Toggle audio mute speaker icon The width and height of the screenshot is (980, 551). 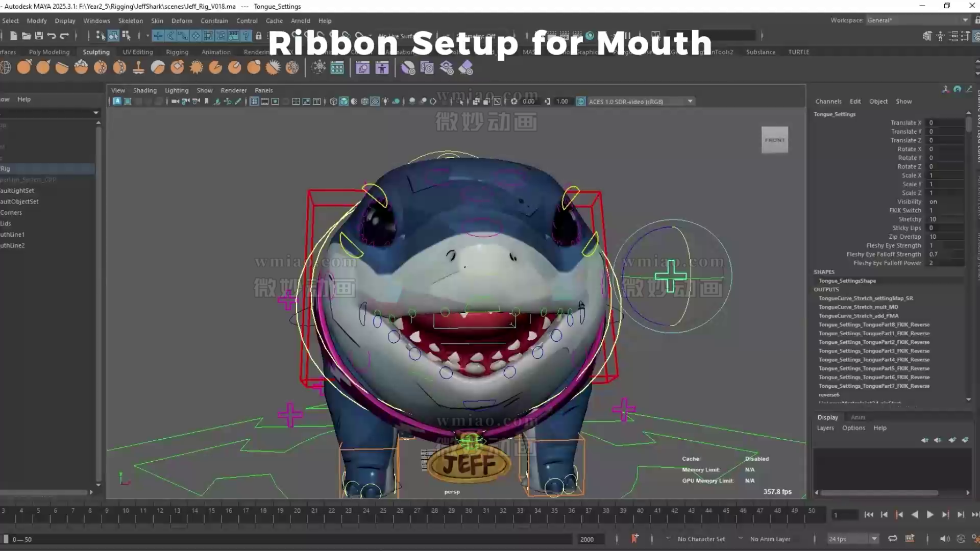(944, 539)
